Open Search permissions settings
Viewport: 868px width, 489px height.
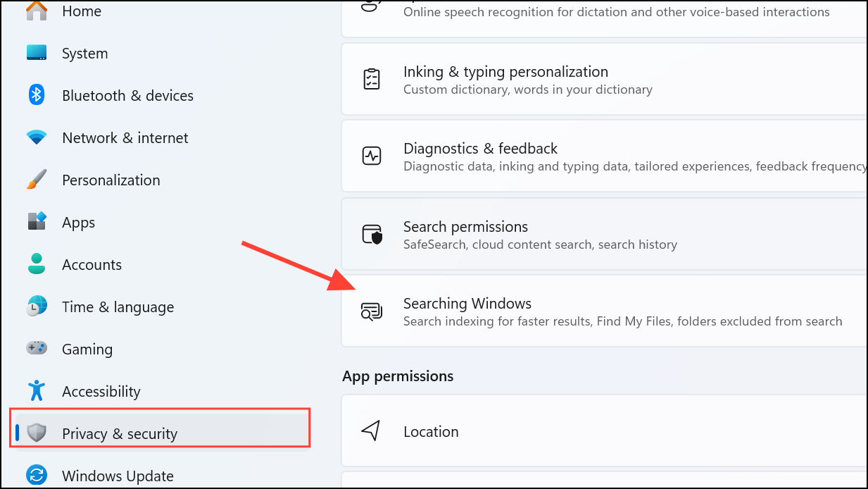tap(604, 235)
